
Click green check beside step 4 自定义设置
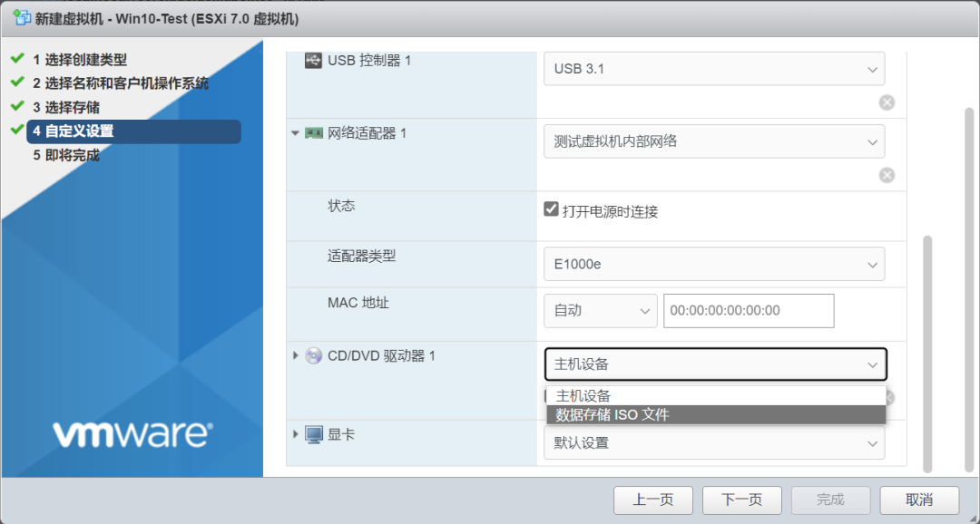17,130
